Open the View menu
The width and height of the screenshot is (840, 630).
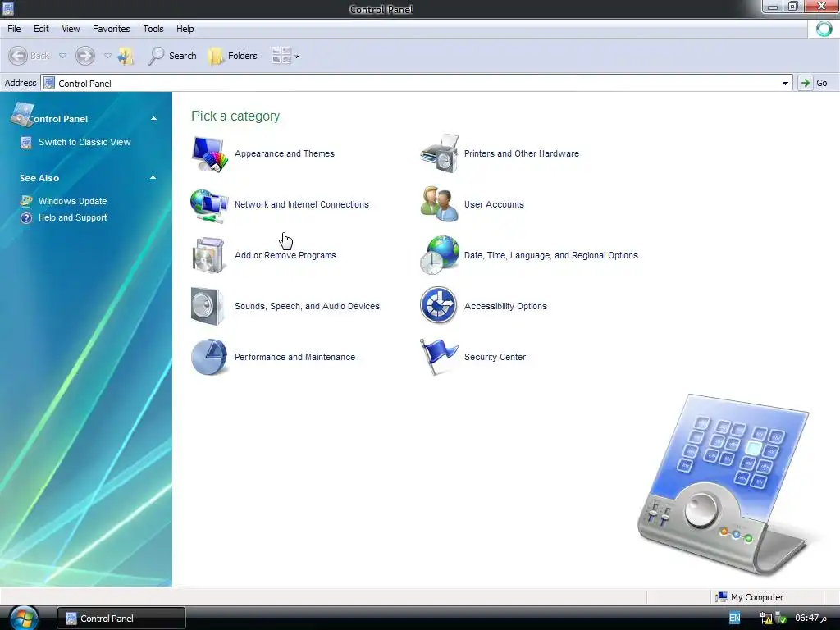point(71,29)
